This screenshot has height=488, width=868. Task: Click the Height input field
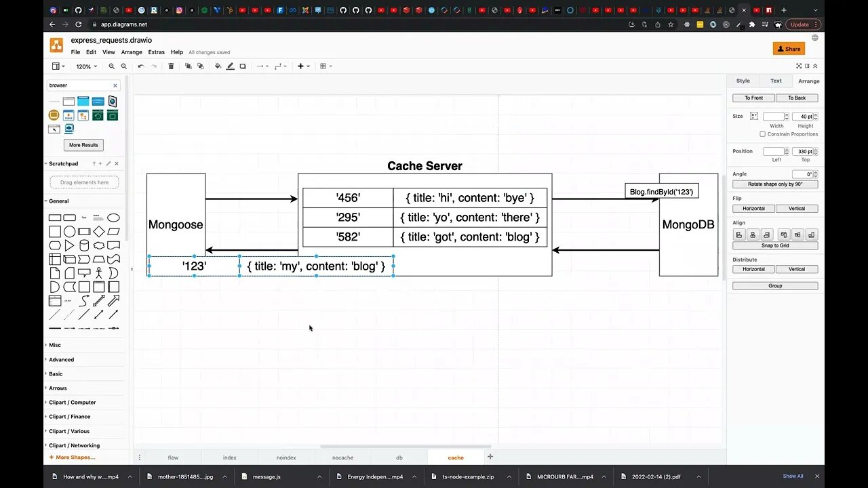[803, 117]
